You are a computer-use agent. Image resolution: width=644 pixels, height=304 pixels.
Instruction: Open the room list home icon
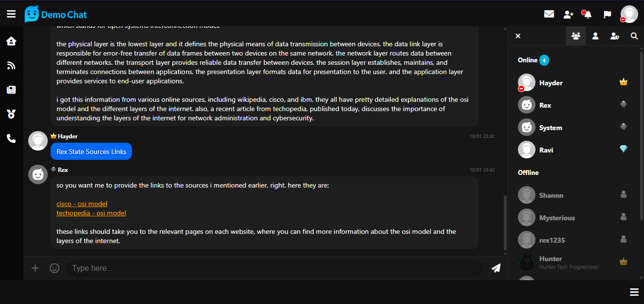click(x=11, y=41)
